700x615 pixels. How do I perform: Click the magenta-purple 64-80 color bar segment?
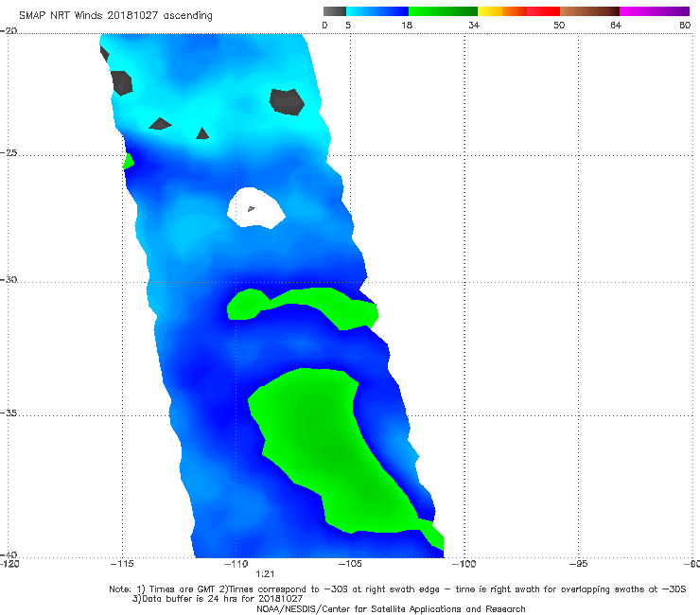coord(655,11)
